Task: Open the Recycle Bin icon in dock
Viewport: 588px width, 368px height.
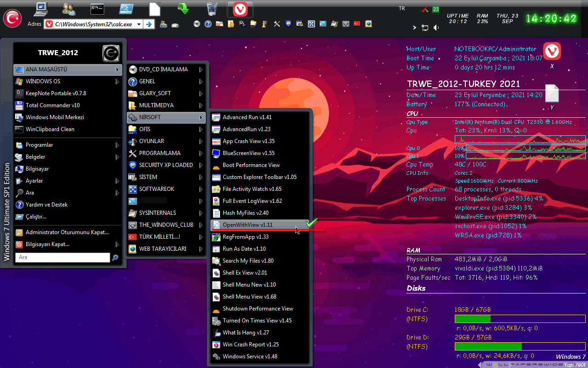Action: click(x=212, y=9)
